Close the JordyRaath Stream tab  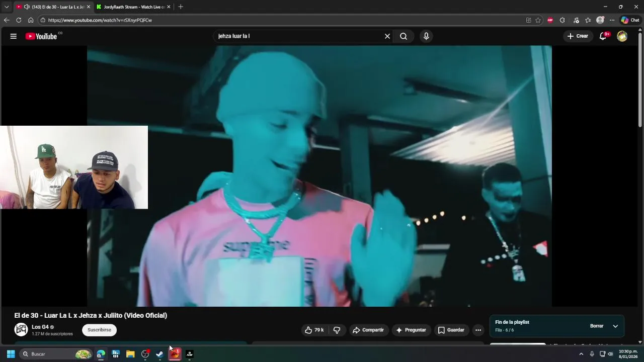click(169, 7)
